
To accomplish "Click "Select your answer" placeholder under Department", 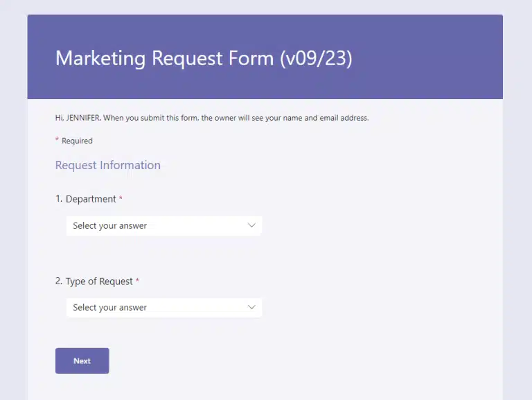I will (x=110, y=225).
